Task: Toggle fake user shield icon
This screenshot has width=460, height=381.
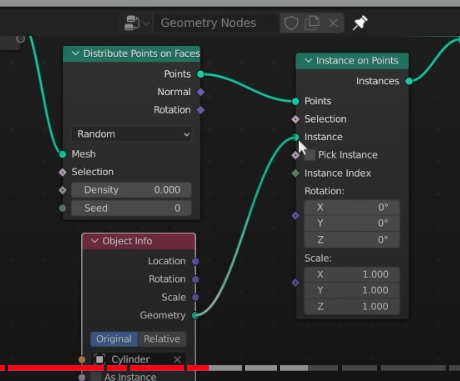Action: pos(291,23)
